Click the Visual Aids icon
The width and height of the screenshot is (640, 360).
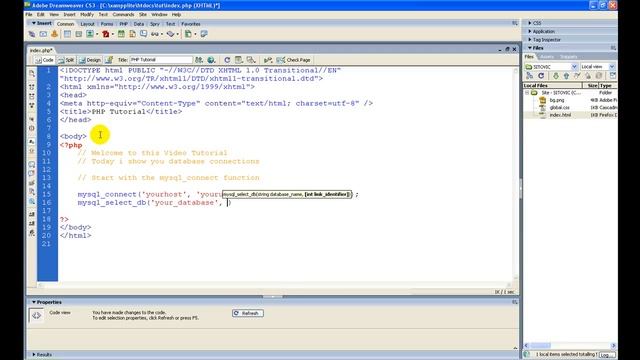251,60
